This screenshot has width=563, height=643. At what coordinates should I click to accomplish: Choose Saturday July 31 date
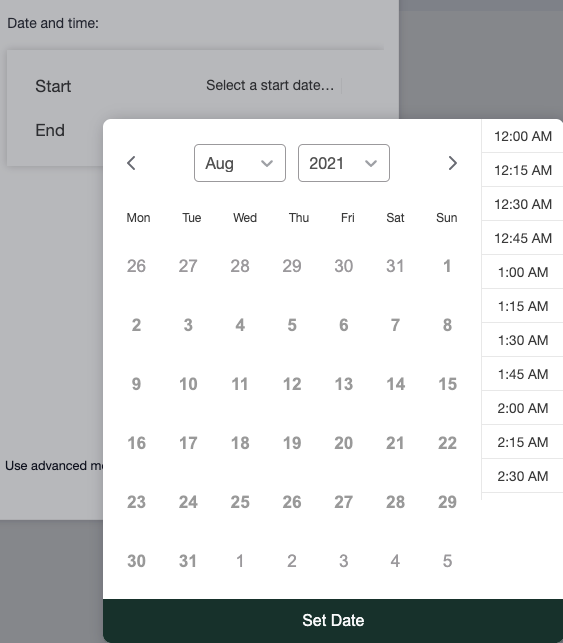click(x=395, y=266)
